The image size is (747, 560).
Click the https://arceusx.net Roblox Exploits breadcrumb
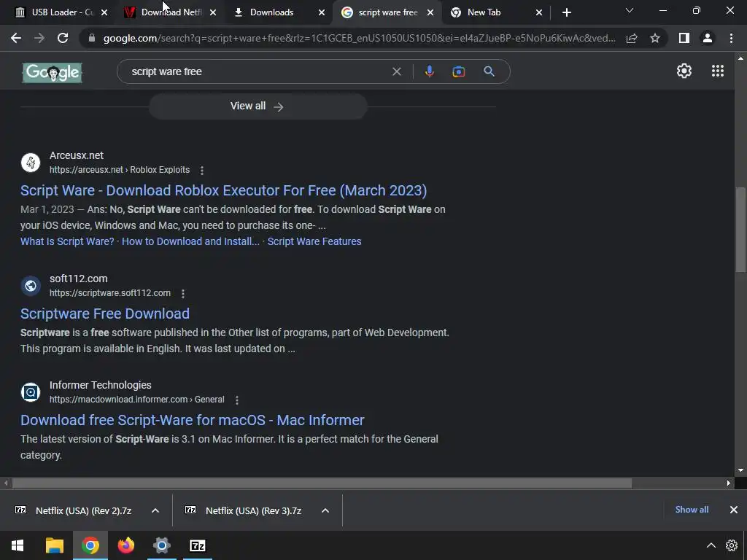[120, 170]
